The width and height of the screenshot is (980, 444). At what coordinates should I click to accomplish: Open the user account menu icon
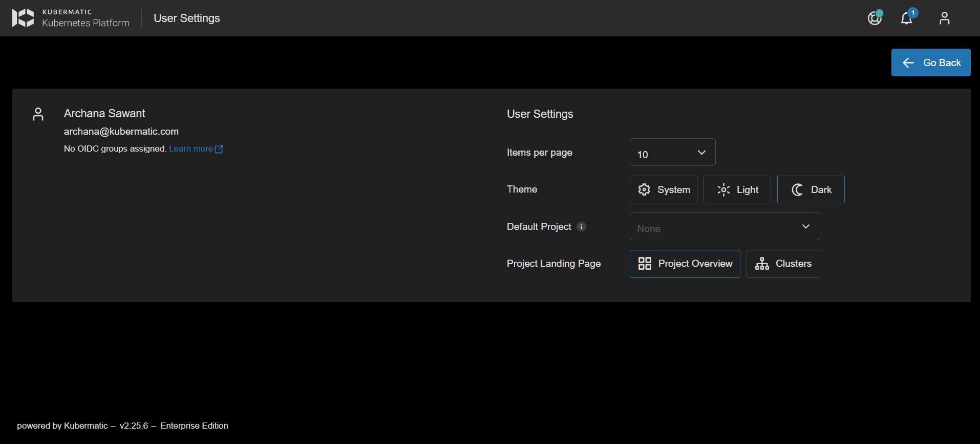click(x=944, y=18)
